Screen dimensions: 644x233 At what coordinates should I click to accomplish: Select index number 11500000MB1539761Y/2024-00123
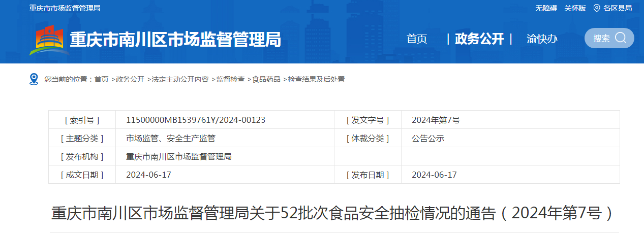[196, 120]
